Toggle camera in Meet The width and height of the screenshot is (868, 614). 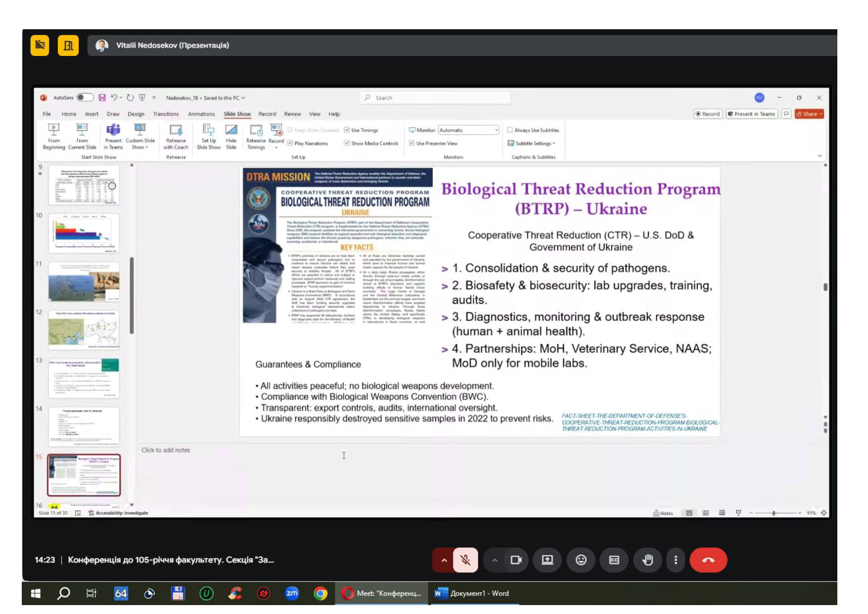[516, 560]
